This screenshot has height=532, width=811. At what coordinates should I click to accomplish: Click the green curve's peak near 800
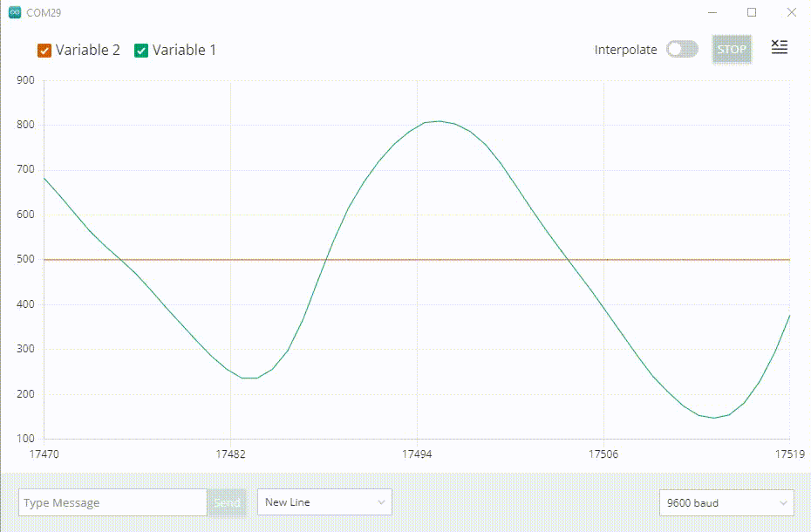(439, 121)
